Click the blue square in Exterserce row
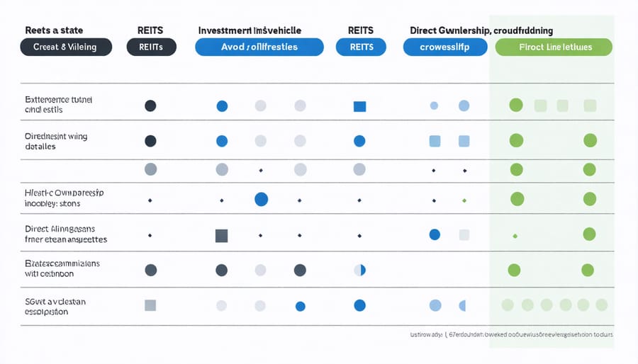638x364 pixels. [x=359, y=107]
